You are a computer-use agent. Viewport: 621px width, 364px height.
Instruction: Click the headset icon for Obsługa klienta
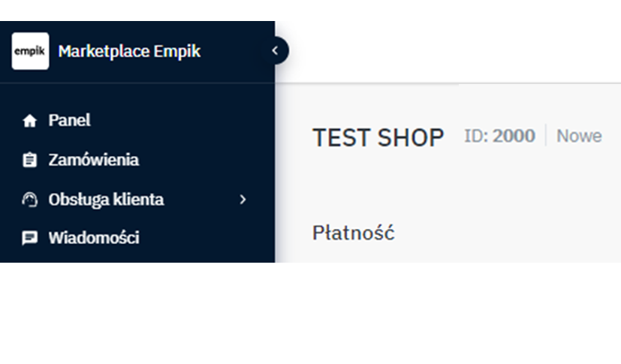(x=30, y=200)
